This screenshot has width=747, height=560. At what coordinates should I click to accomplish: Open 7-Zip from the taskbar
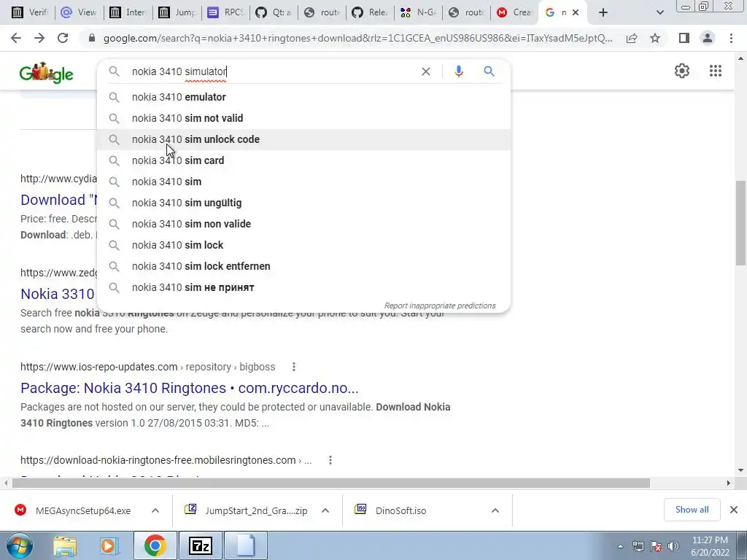click(x=200, y=545)
